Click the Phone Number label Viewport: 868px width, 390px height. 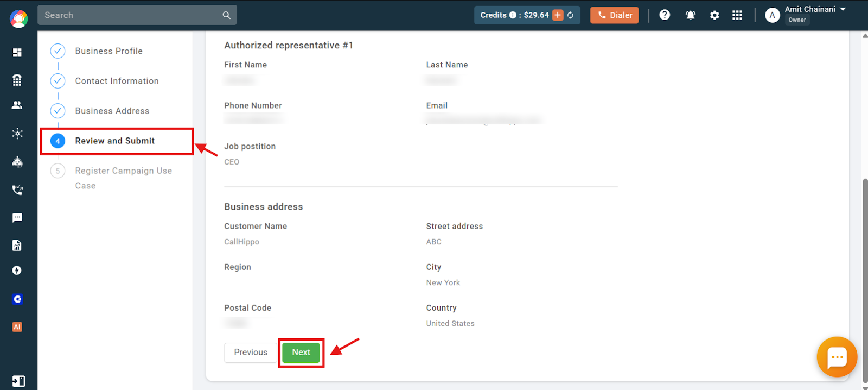click(x=253, y=105)
